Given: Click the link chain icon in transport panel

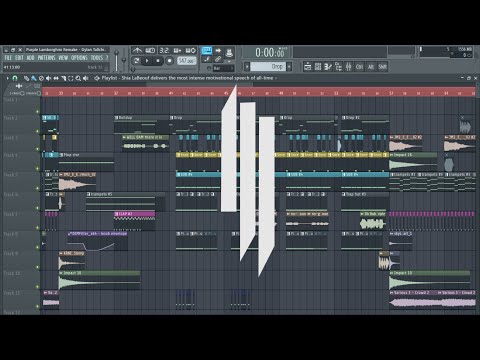Looking at the screenshot, I should point(218,59).
